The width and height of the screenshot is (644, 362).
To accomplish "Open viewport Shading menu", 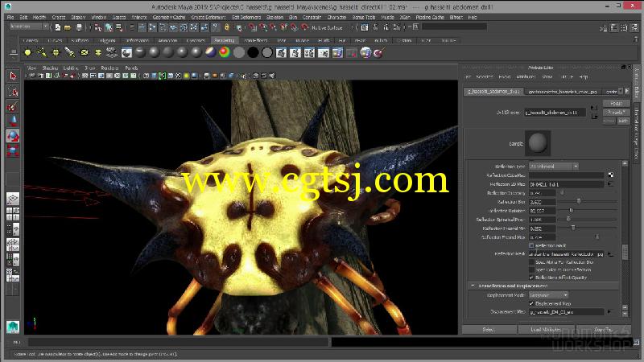I will [x=50, y=68].
